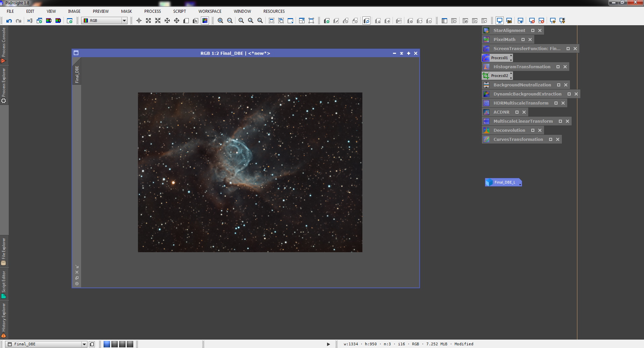Click the new preview icon with green plus

click(x=326, y=21)
